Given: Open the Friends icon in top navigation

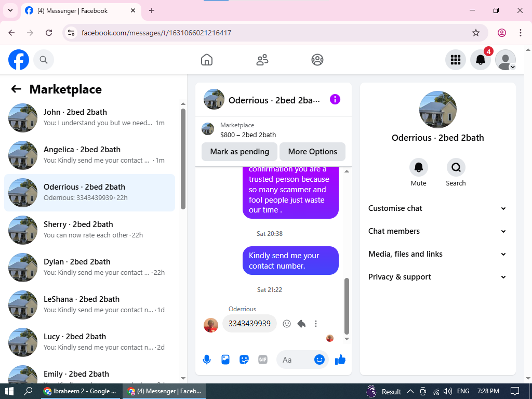Looking at the screenshot, I should (x=262, y=60).
